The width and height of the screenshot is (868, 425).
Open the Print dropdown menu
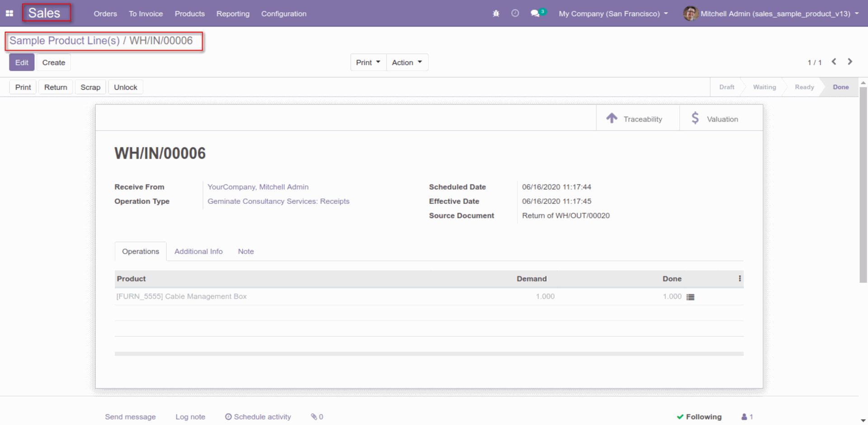tap(368, 62)
